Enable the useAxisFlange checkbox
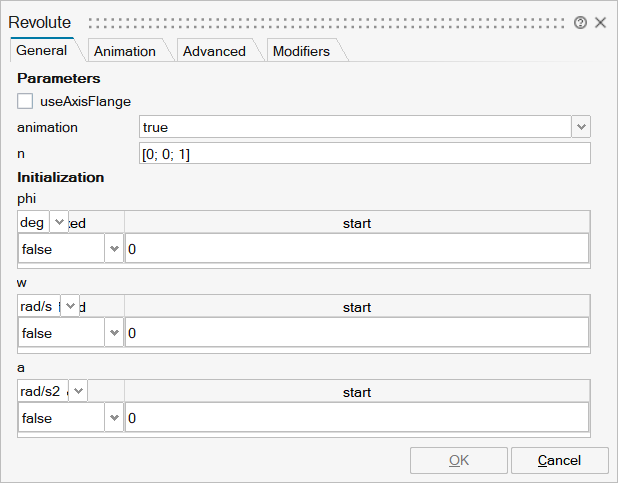 pos(25,101)
